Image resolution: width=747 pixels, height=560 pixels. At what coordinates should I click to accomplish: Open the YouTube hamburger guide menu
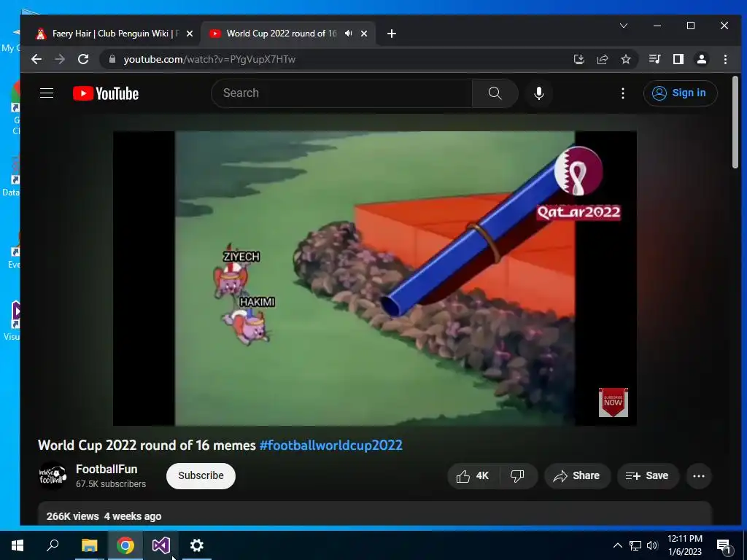(x=47, y=93)
